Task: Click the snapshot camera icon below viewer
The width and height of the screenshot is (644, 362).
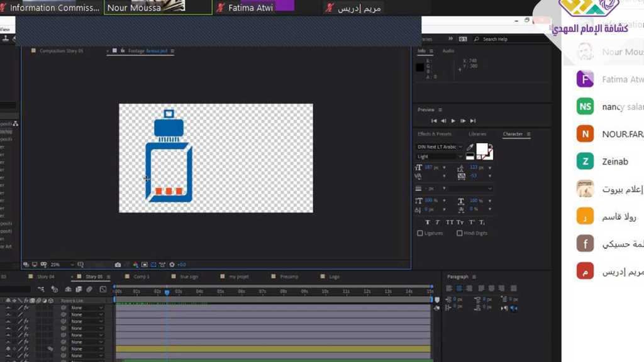Action: (118, 265)
